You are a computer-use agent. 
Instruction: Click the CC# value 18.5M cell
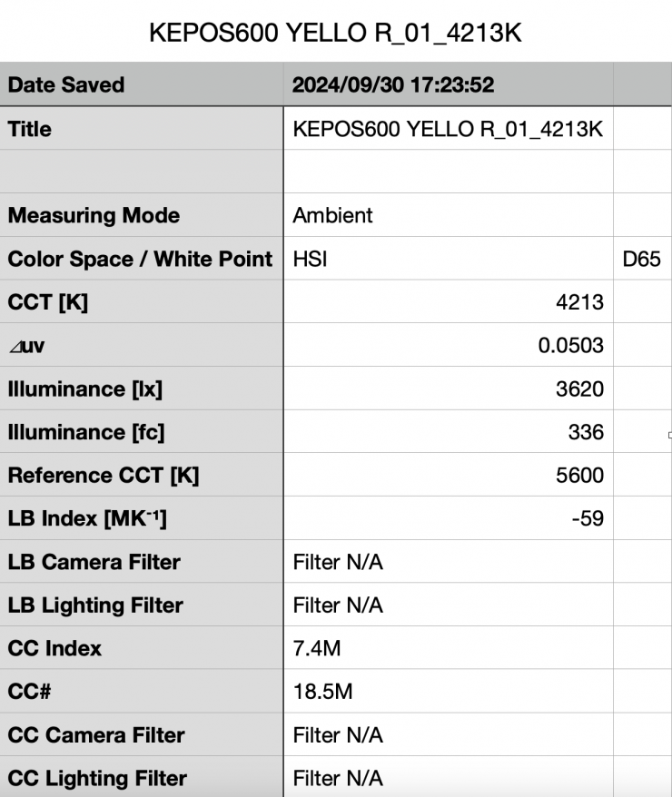click(x=322, y=692)
